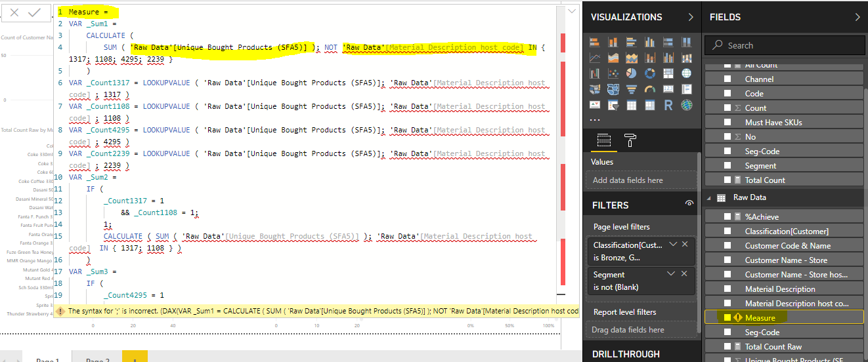Image resolution: width=868 pixels, height=362 pixels.
Task: Select the Ribbon chart visual
Action: (687, 58)
